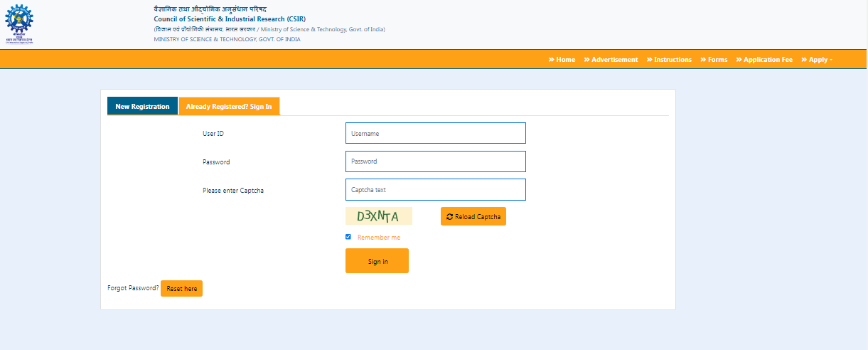Click the Remember me label text
This screenshot has width=868, height=350.
379,238
